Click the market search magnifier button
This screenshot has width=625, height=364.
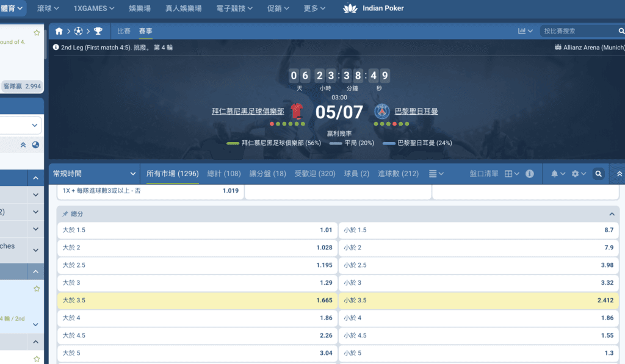pos(598,174)
